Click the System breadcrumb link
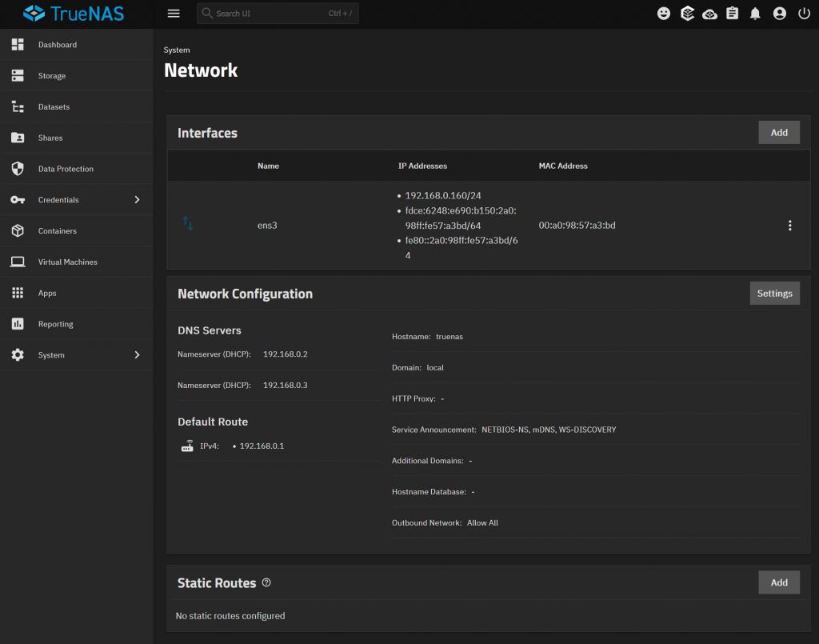 [x=177, y=50]
